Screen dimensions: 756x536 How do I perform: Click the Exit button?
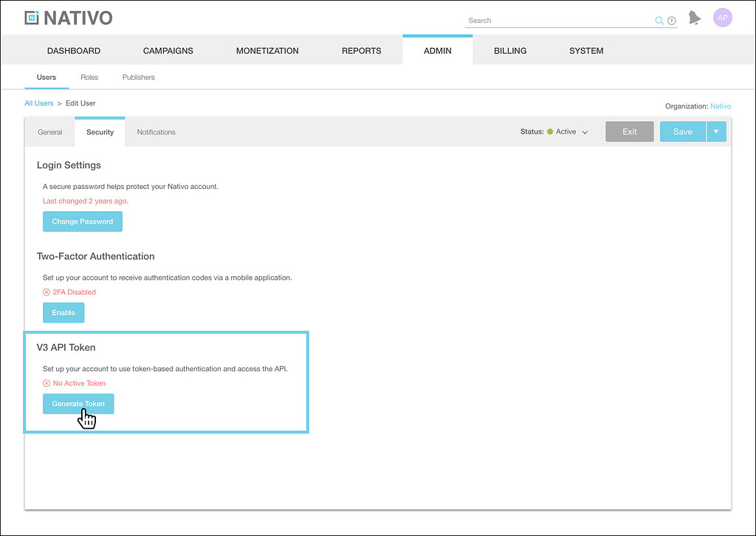pos(630,131)
